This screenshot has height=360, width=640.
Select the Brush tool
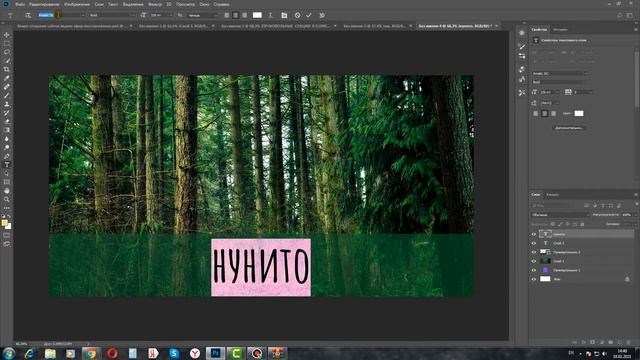pyautogui.click(x=7, y=96)
